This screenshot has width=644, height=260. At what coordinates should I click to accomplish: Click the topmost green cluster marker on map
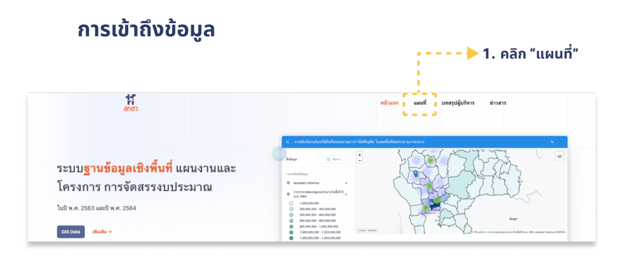430,161
